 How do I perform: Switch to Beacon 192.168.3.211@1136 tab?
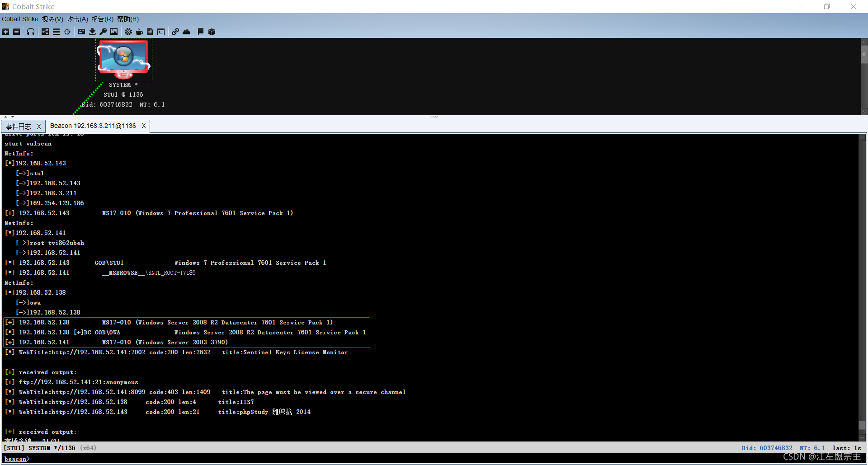click(93, 126)
